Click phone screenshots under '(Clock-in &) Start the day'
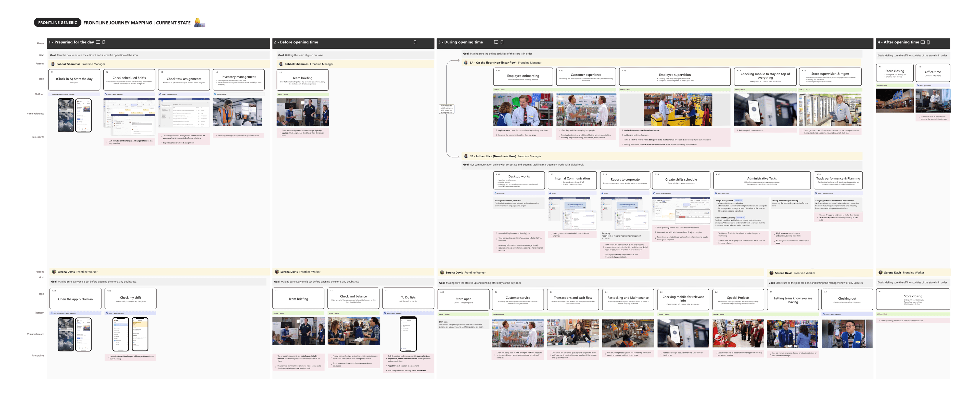Image resolution: width=980 pixels, height=404 pixels. point(75,115)
